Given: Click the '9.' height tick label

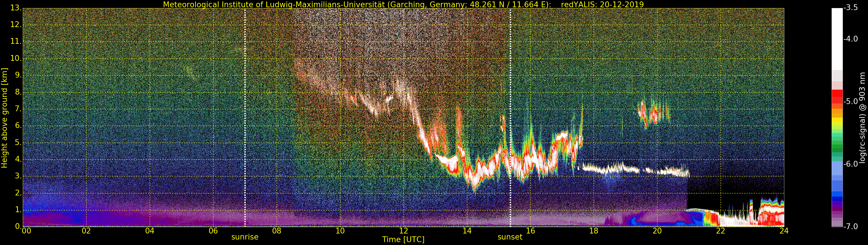Looking at the screenshot, I should (x=18, y=75).
